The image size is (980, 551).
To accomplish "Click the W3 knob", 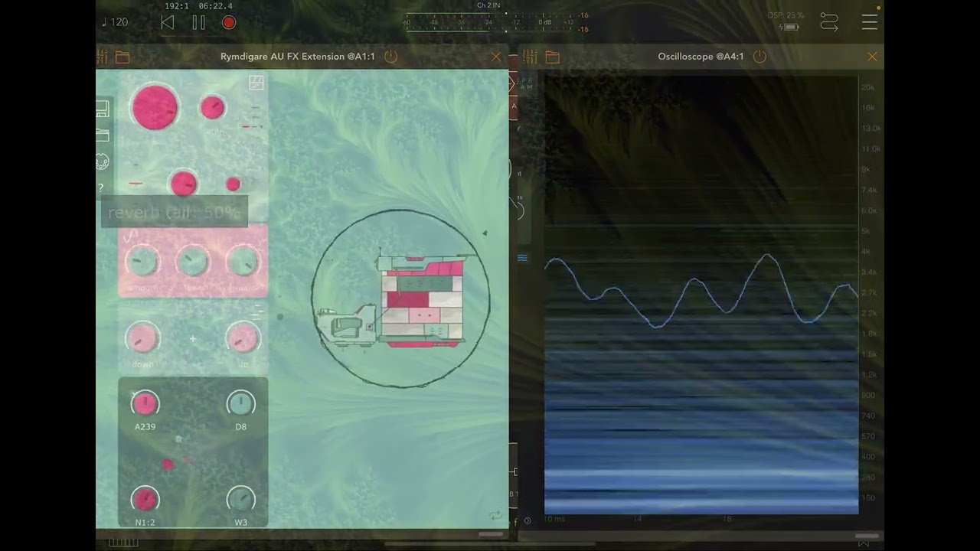I will coord(241,500).
